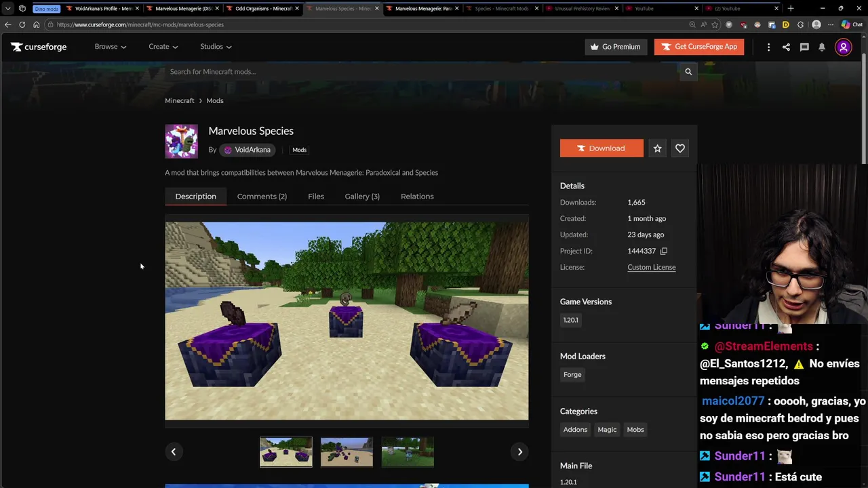This screenshot has height=488, width=868.
Task: Click the share icon in CurseForge header
Action: [786, 47]
